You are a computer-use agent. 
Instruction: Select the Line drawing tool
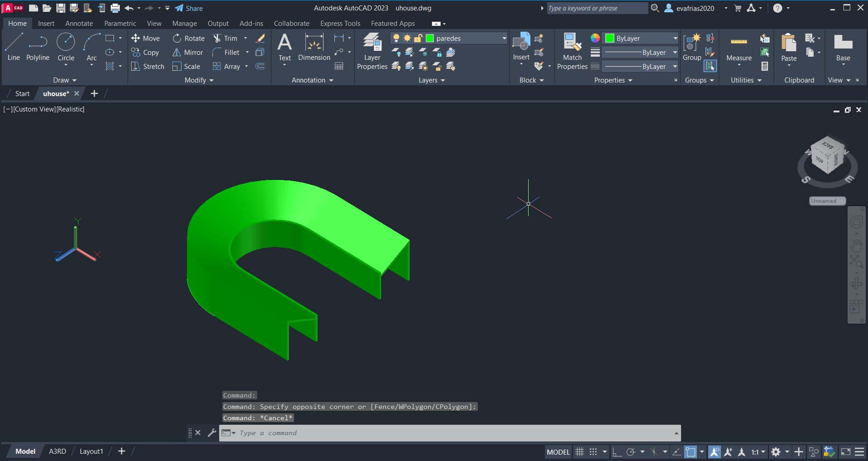[14, 47]
